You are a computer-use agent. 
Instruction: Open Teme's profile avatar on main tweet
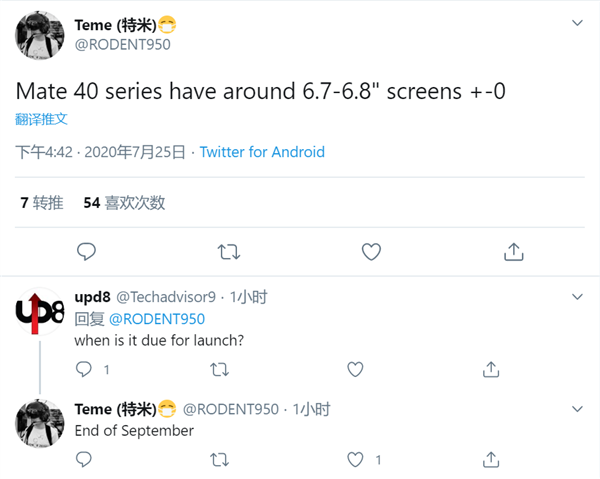click(40, 36)
